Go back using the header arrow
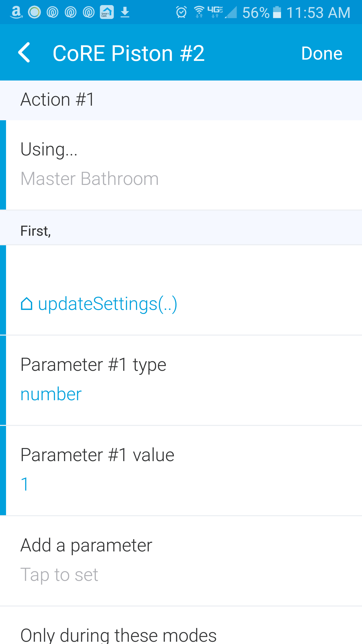 point(24,53)
